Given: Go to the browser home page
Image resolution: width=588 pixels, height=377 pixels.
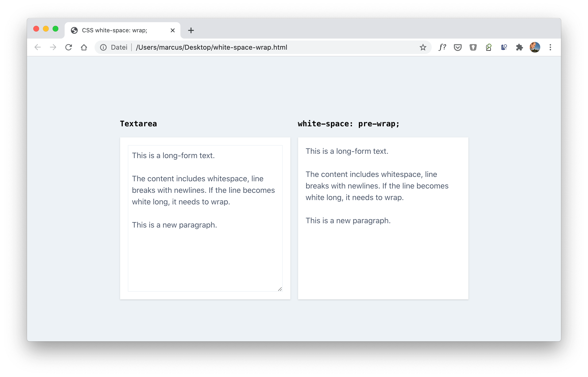Looking at the screenshot, I should click(x=84, y=47).
